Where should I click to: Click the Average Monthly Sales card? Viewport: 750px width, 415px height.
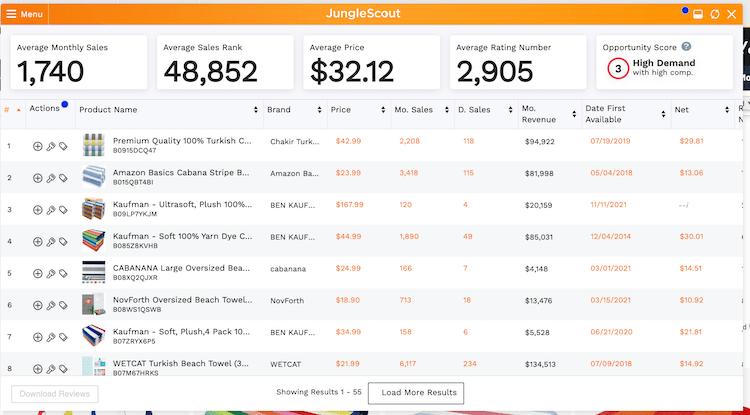coord(79,62)
